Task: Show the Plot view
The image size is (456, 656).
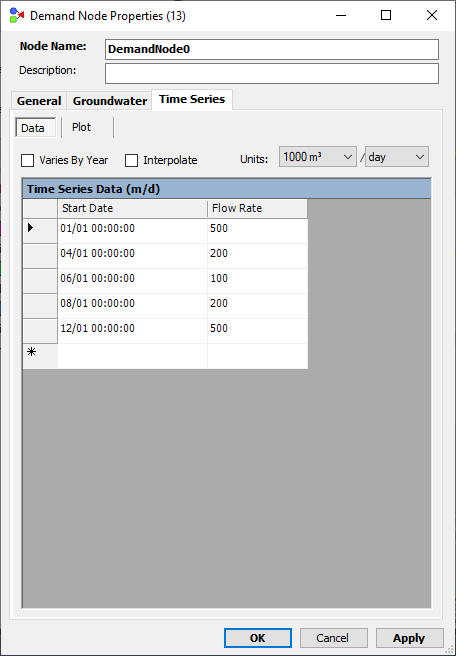Action: click(81, 127)
